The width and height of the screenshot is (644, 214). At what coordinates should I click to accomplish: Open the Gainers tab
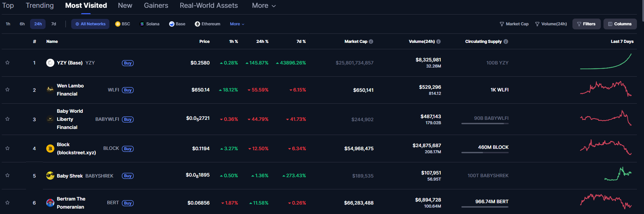(156, 6)
